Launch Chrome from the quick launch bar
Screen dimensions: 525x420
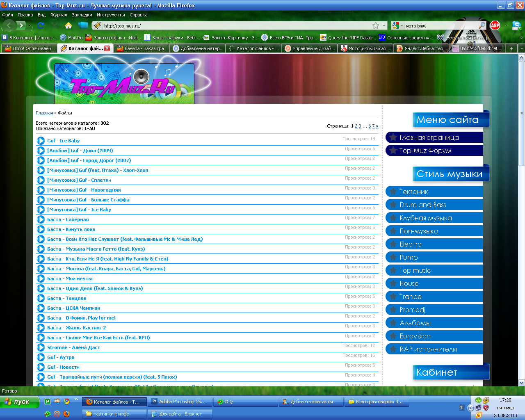(x=66, y=402)
